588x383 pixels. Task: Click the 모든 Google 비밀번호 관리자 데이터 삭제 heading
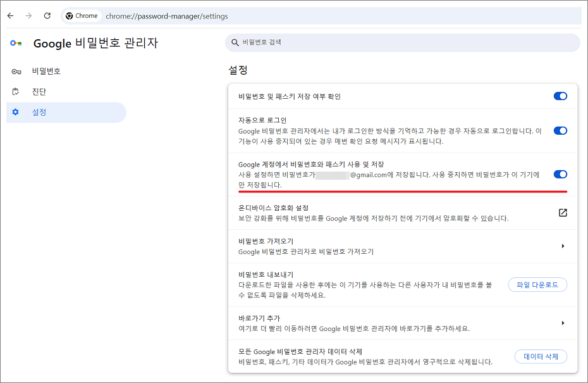coord(300,351)
